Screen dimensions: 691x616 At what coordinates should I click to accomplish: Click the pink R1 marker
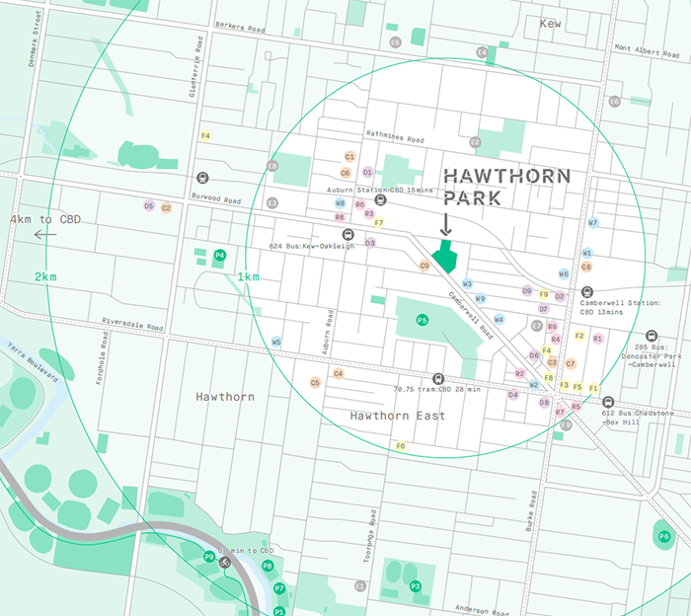click(597, 339)
